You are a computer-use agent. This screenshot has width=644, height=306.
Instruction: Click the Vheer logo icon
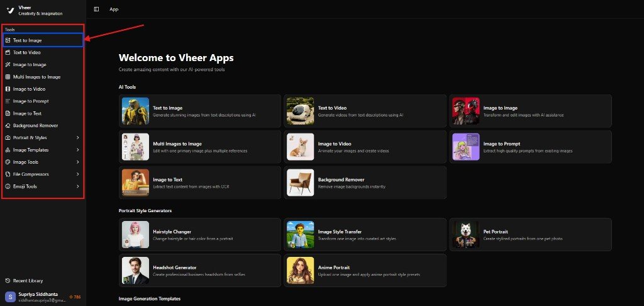point(10,10)
